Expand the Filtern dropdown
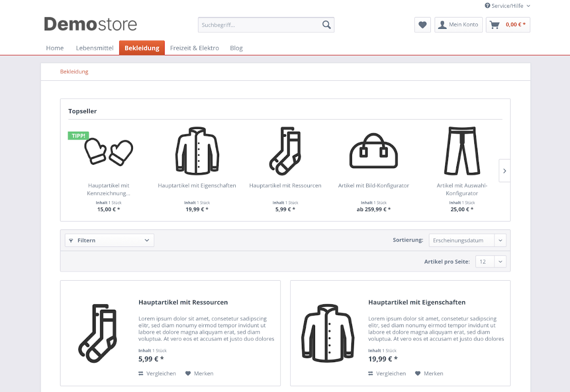570x392 pixels. 109,241
